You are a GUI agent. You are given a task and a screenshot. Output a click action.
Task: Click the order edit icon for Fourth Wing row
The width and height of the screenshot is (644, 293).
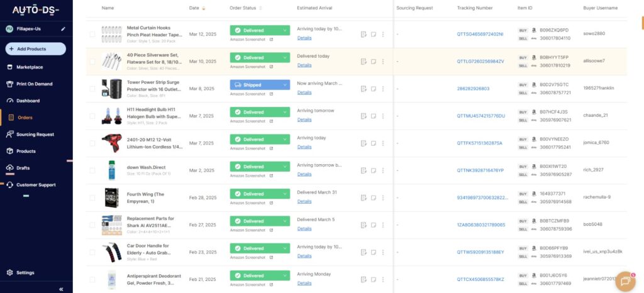coord(364,197)
